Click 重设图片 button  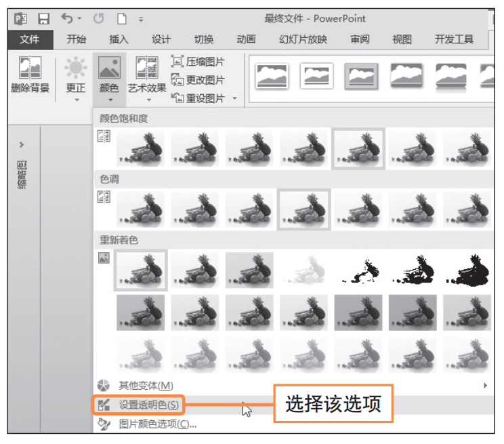198,98
